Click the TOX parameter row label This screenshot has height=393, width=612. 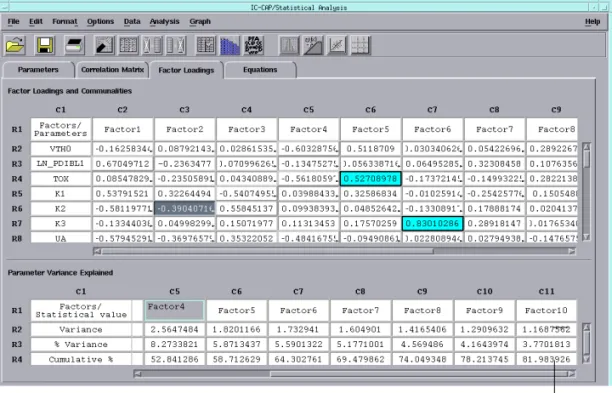point(61,179)
